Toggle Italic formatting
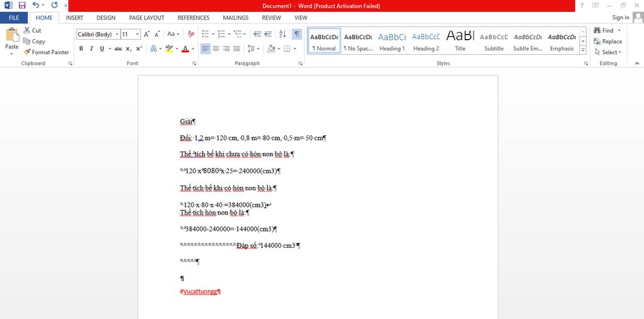Screen dimensions: 644x319 (x=91, y=48)
